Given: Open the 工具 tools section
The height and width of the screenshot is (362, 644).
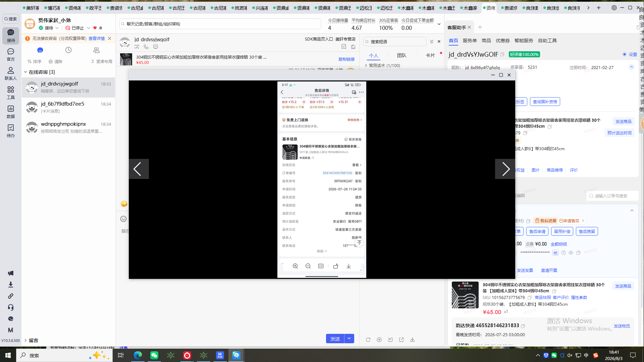Looking at the screenshot, I should (11, 93).
